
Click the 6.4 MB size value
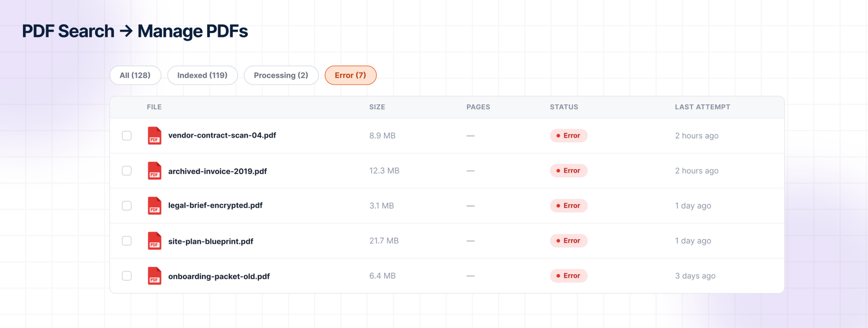tap(382, 276)
